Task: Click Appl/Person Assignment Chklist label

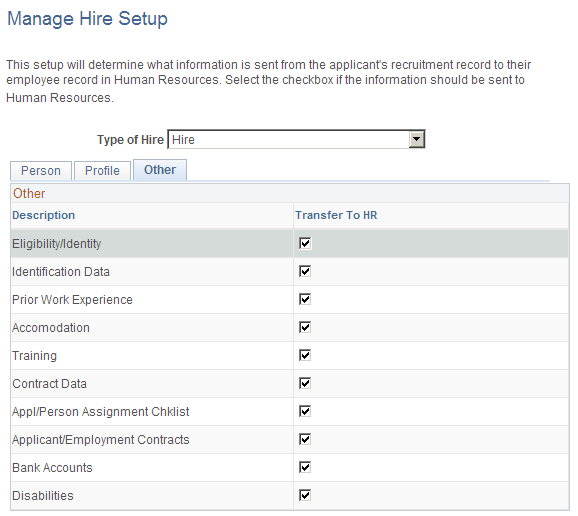Action: click(101, 412)
